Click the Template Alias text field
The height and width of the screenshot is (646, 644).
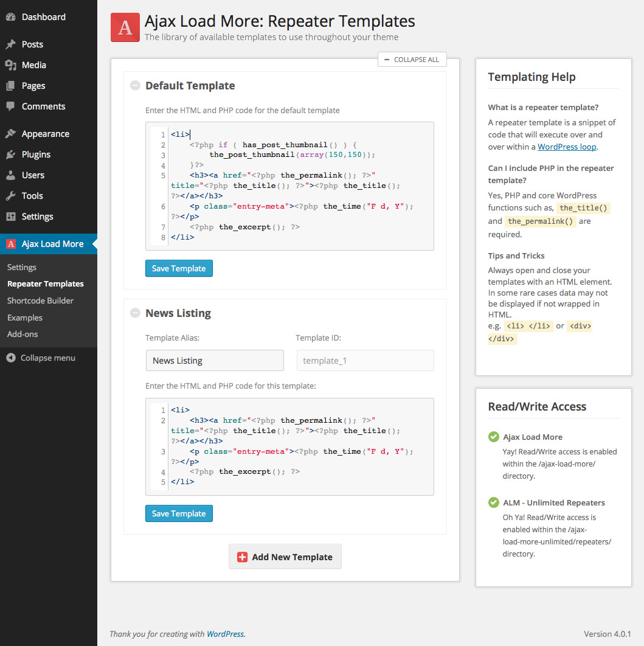click(x=215, y=361)
